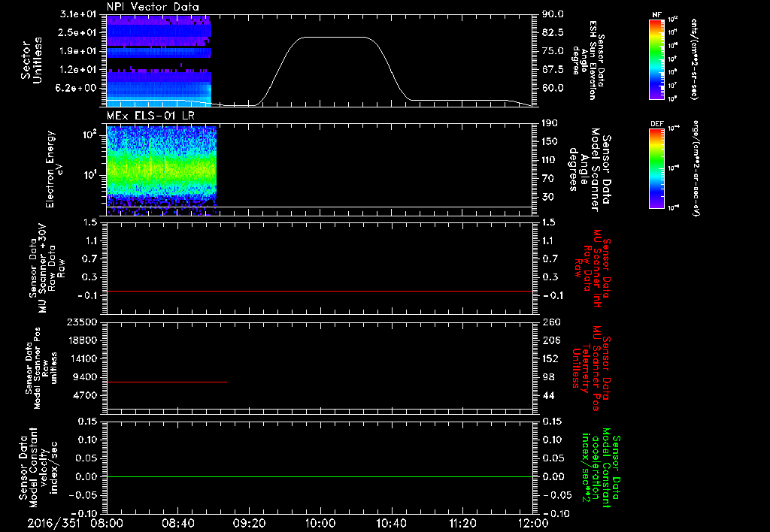Click the "90.0" Sun elevation axis value
This screenshot has width=770, height=532.
553,14
